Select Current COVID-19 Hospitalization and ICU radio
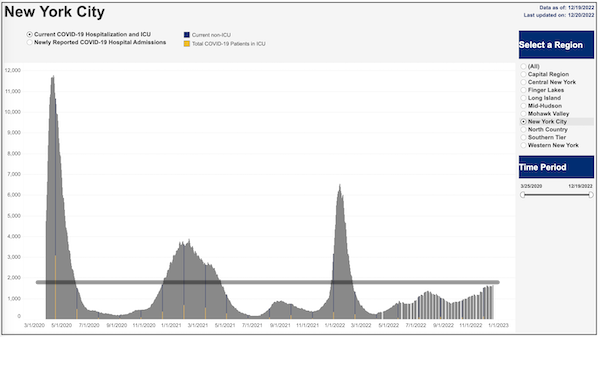This screenshot has width=600, height=378. click(x=29, y=34)
